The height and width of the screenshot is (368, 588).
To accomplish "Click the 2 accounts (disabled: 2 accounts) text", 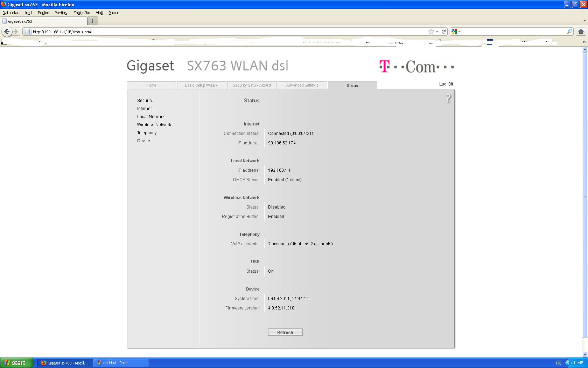I will pos(300,244).
